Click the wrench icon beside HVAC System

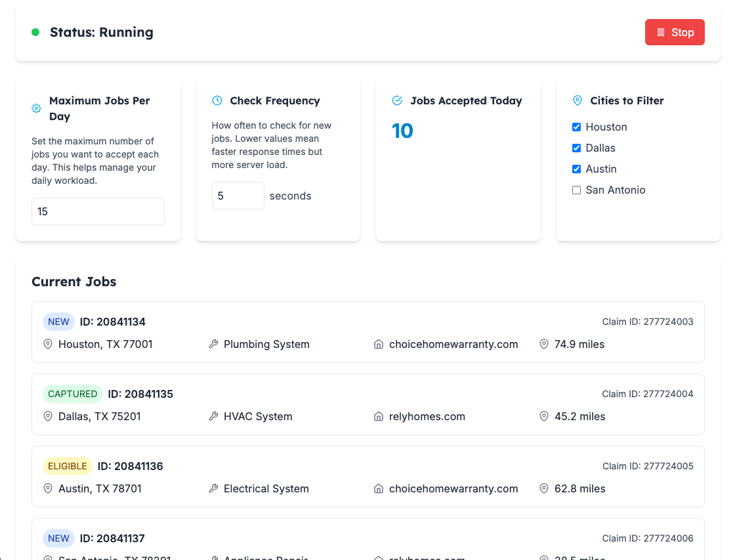pyautogui.click(x=213, y=416)
